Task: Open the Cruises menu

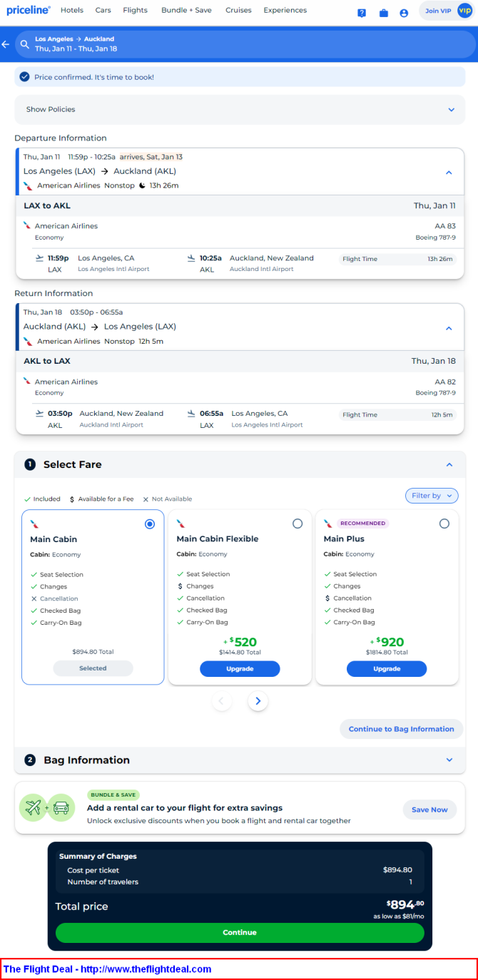Action: (x=238, y=11)
